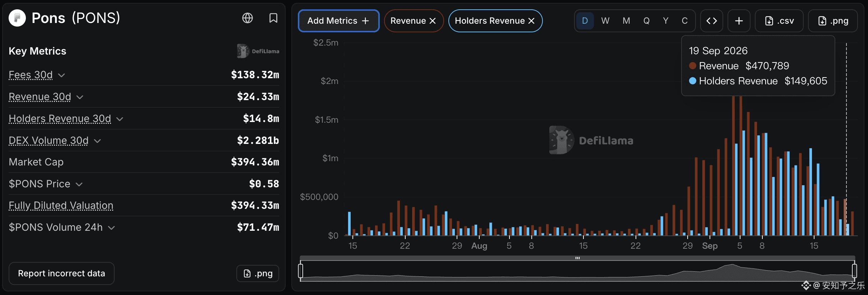The image size is (868, 295).
Task: Switch to cumulative C view
Action: [x=685, y=21]
